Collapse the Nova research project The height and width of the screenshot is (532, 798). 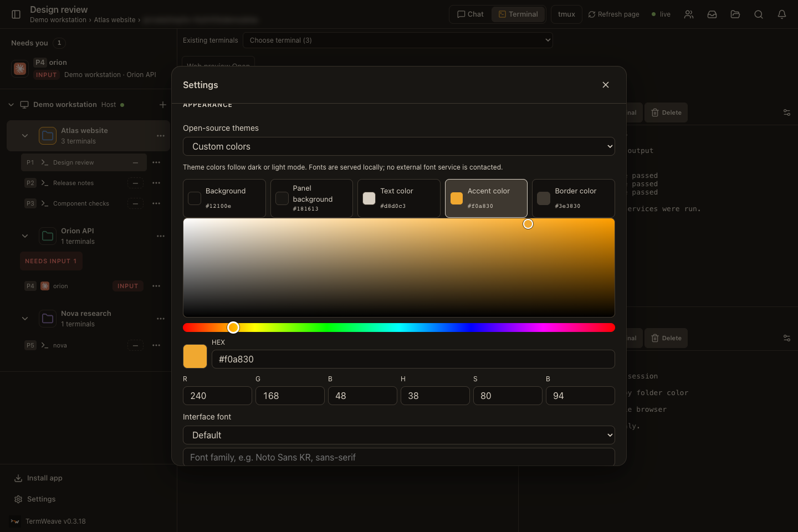click(x=25, y=319)
